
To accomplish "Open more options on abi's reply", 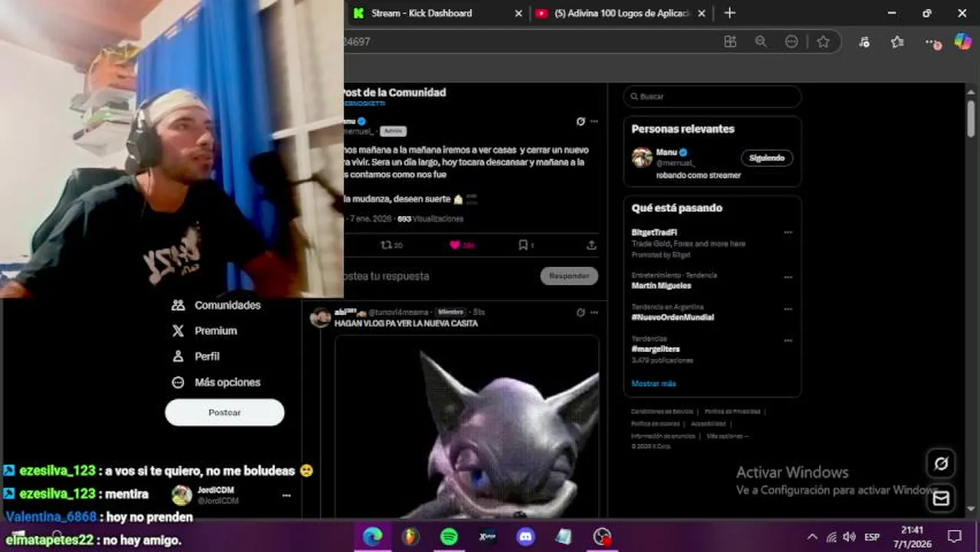I will (594, 312).
